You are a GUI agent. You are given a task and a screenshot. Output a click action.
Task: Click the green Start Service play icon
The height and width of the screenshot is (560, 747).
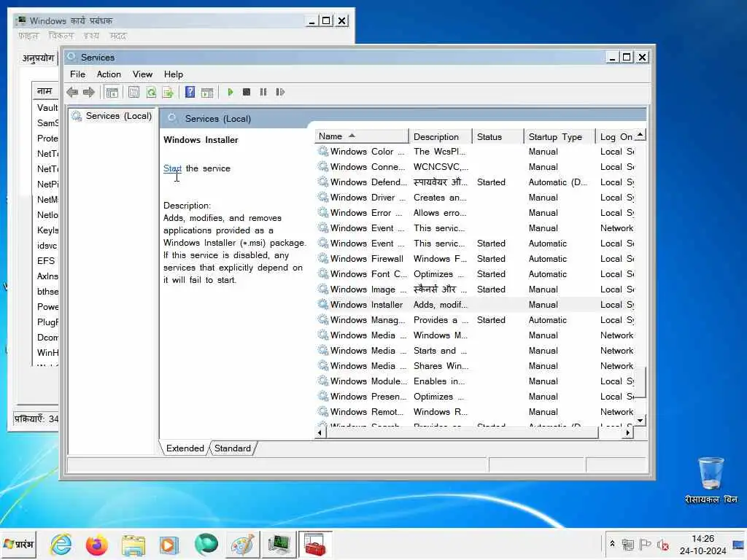click(x=231, y=92)
